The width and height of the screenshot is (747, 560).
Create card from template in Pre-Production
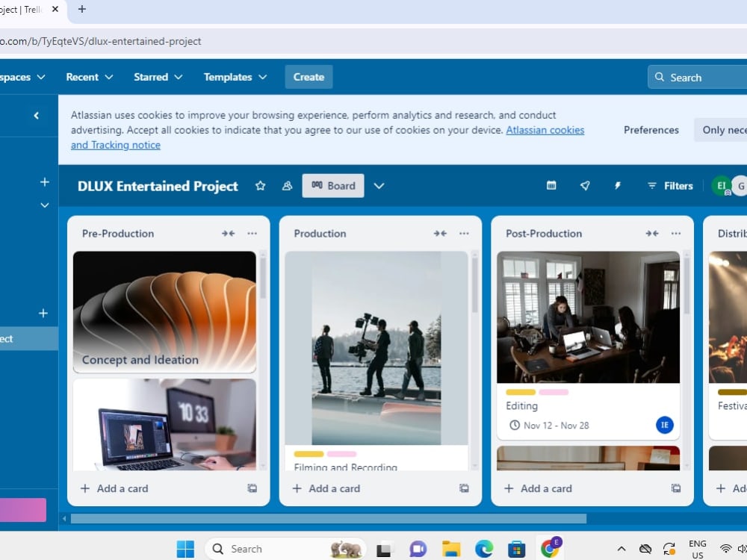[252, 488]
